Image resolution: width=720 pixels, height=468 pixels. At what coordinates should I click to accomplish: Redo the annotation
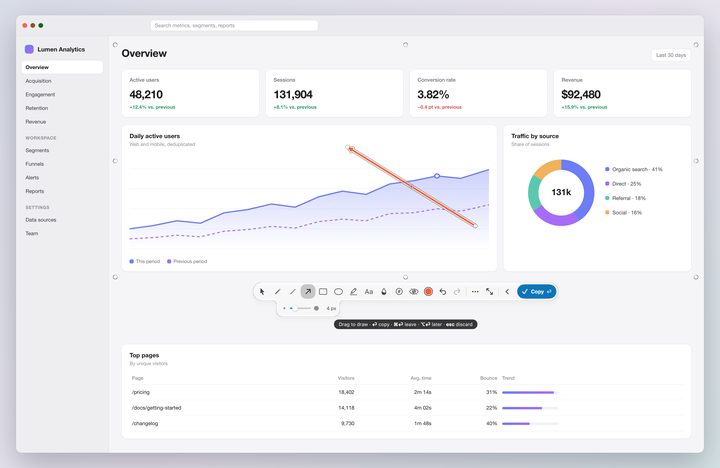[x=457, y=292]
